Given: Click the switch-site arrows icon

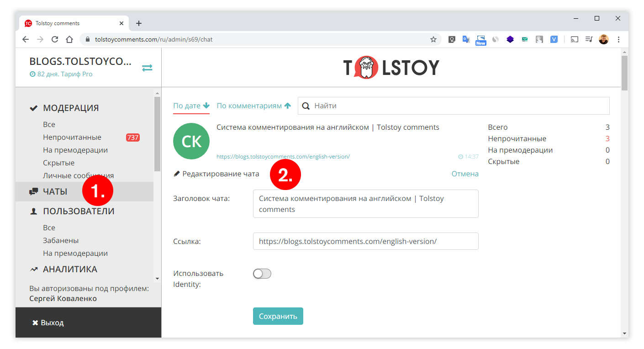Looking at the screenshot, I should pyautogui.click(x=147, y=68).
